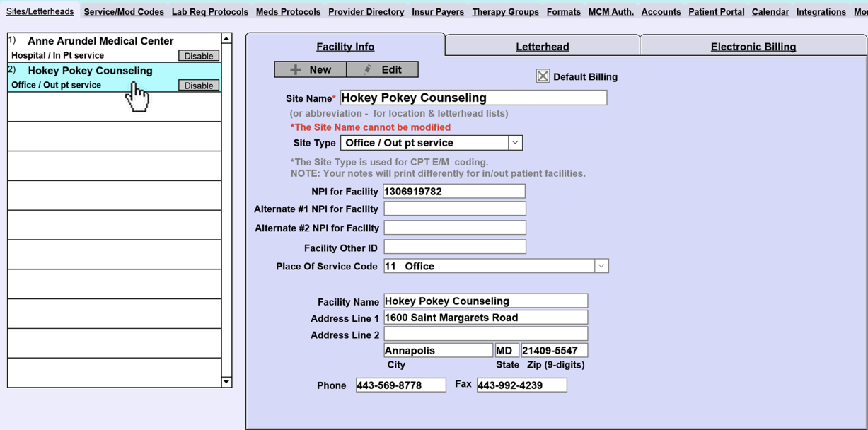Open the Site Type dropdown arrow
The image size is (868, 430).
(515, 142)
